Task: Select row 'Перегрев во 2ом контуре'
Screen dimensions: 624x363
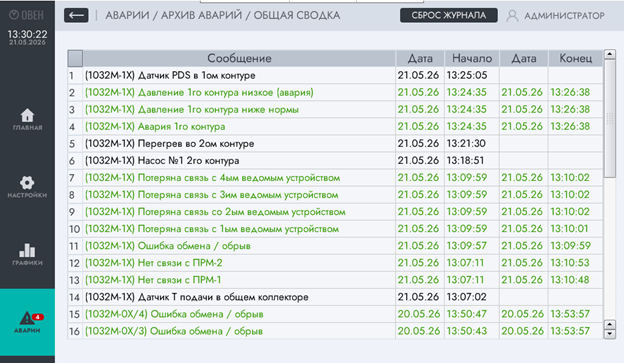Action: [335, 144]
